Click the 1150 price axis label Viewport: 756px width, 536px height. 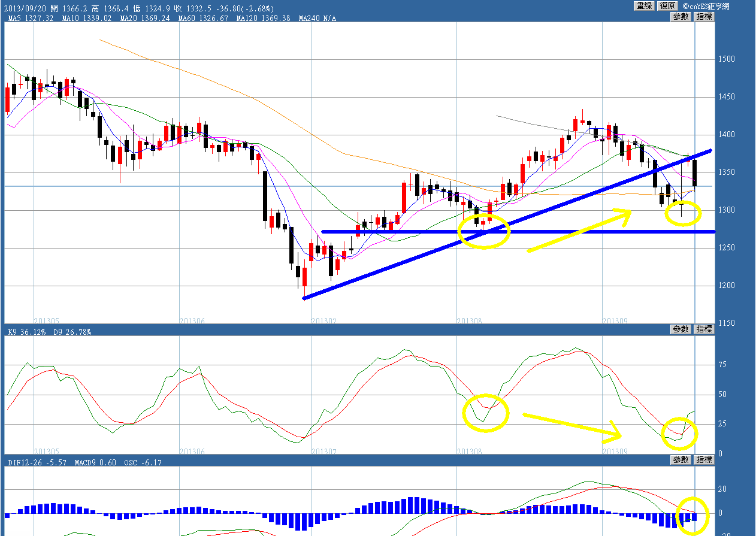pyautogui.click(x=725, y=323)
